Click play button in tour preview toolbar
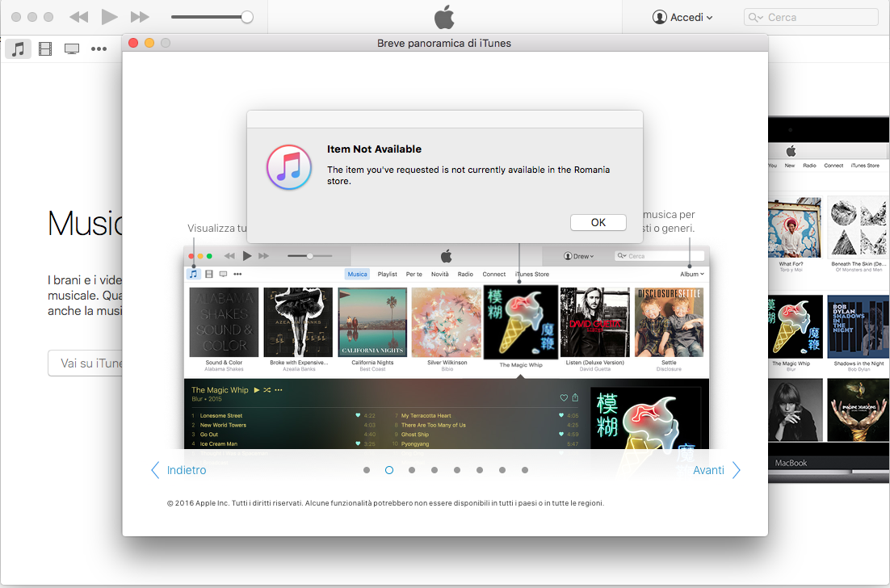Image resolution: width=890 pixels, height=588 pixels. click(x=247, y=256)
